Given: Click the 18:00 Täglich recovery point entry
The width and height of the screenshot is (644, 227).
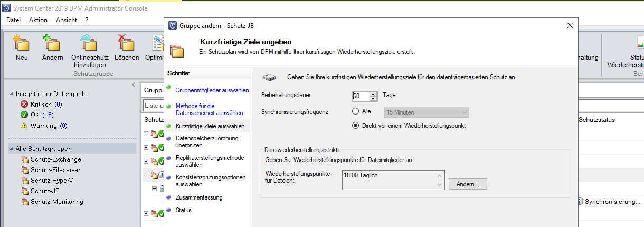Looking at the screenshot, I should [x=359, y=175].
